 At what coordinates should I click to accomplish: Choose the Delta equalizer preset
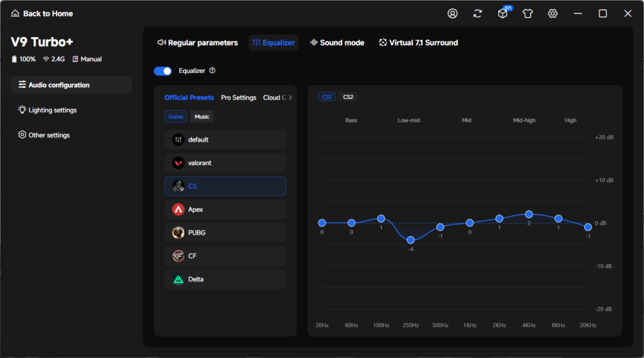pos(225,279)
